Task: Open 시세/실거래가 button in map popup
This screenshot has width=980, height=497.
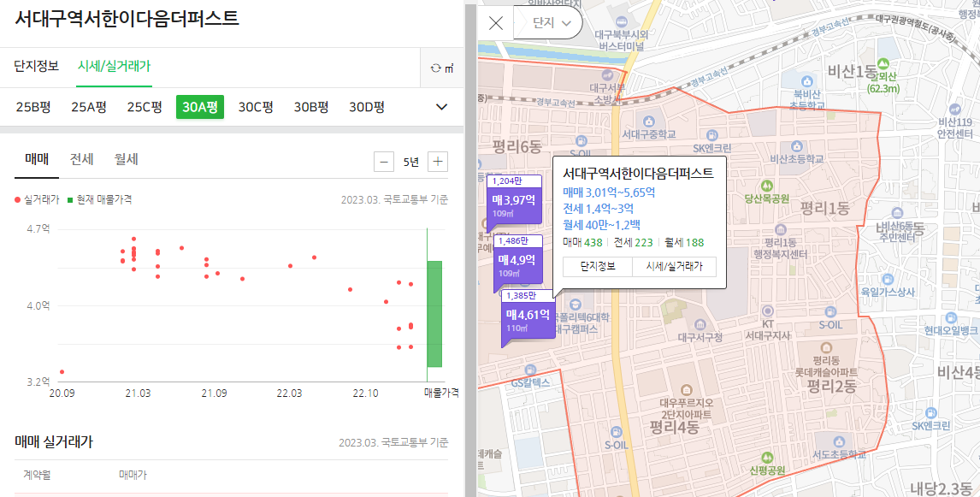Action: pos(675,266)
